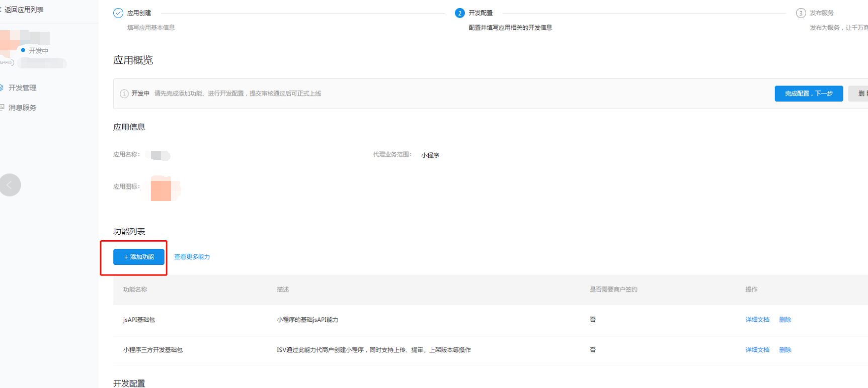
Task: Click the application icon thumbnail
Action: pos(164,188)
